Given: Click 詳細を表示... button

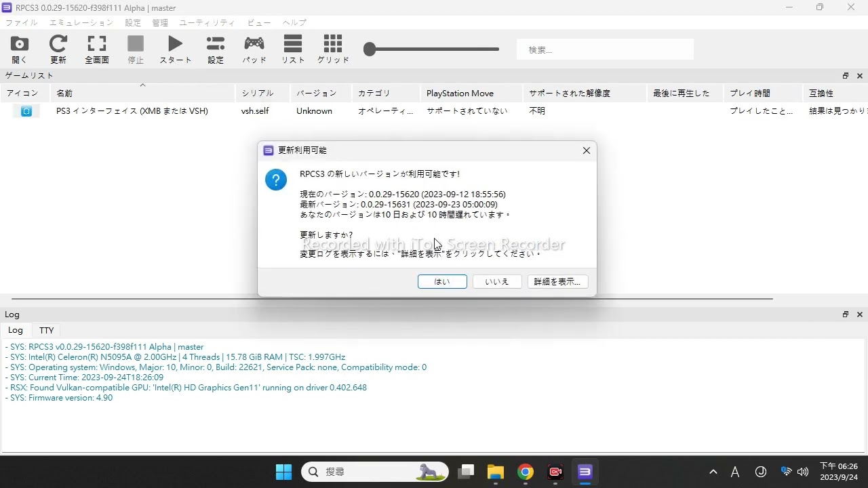Looking at the screenshot, I should [557, 281].
